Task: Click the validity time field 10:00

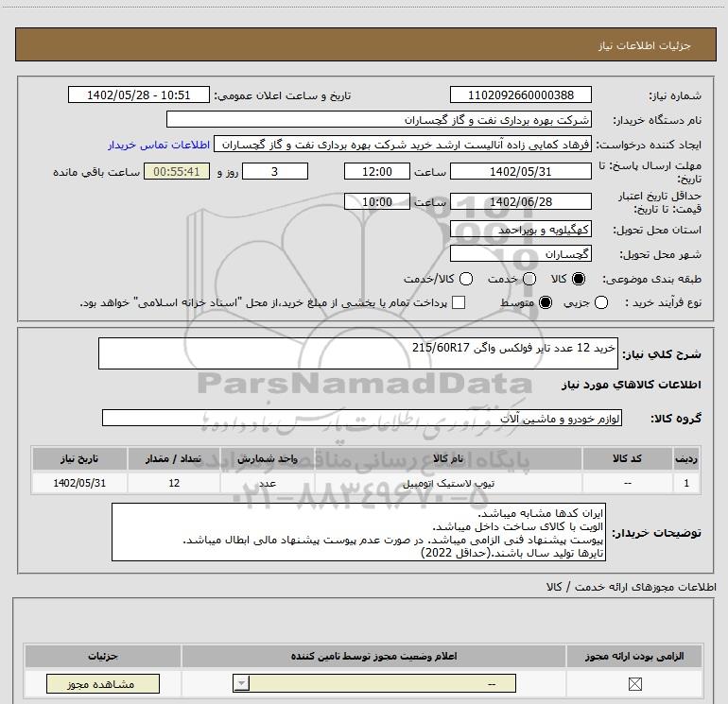Action: tap(377, 201)
